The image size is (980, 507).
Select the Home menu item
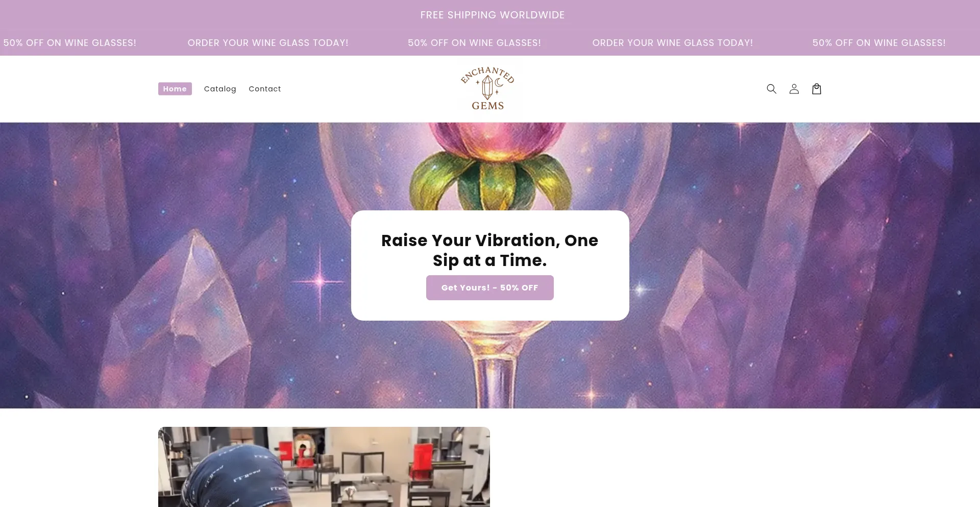coord(175,89)
